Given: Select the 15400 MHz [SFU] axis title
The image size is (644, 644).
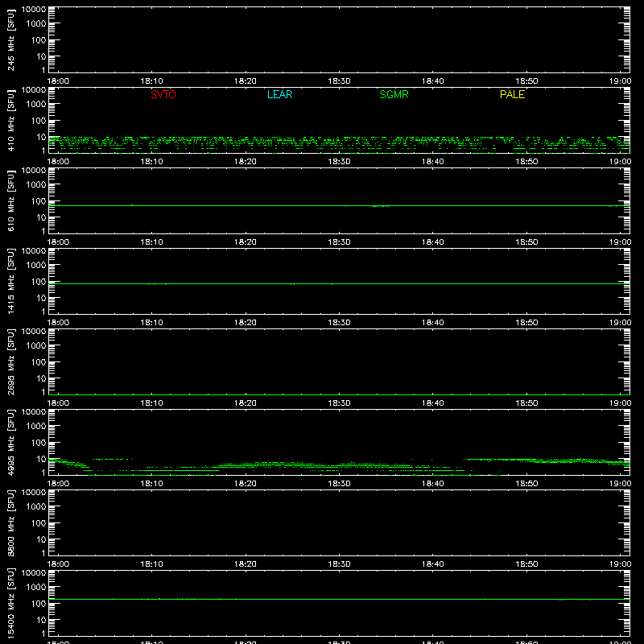Looking at the screenshot, I should coord(10,603).
